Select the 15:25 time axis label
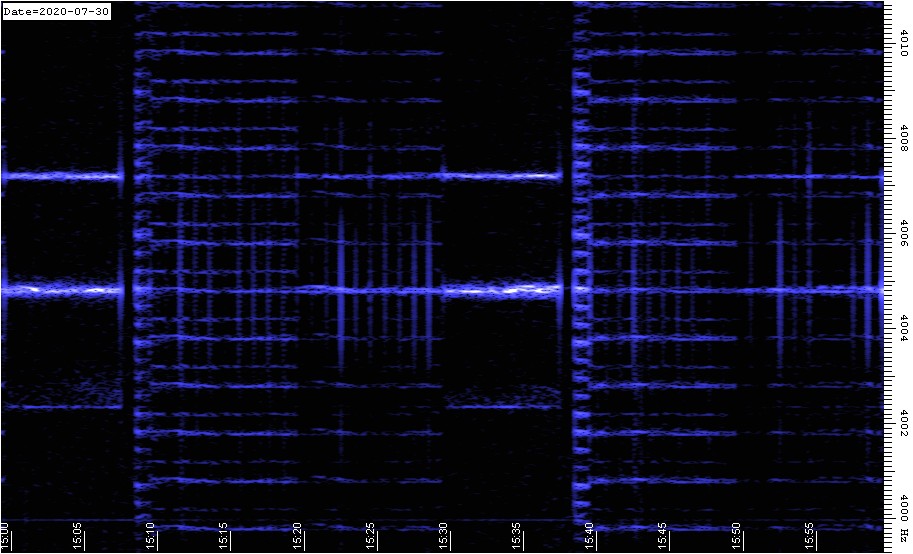This screenshot has width=913, height=554. [x=371, y=536]
